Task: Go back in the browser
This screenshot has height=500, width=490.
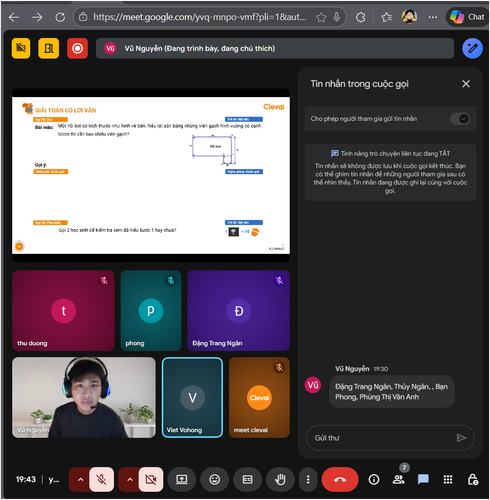Action: coord(14,17)
